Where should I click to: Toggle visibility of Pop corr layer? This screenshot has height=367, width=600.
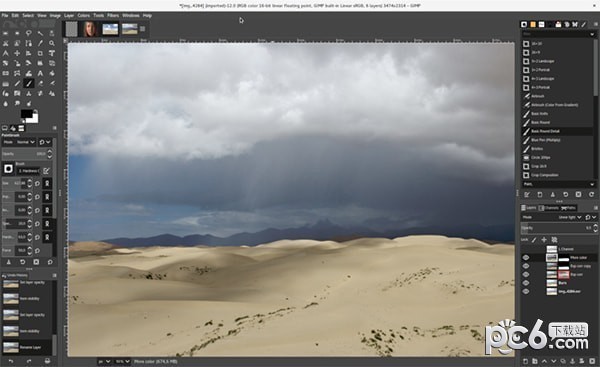(526, 274)
